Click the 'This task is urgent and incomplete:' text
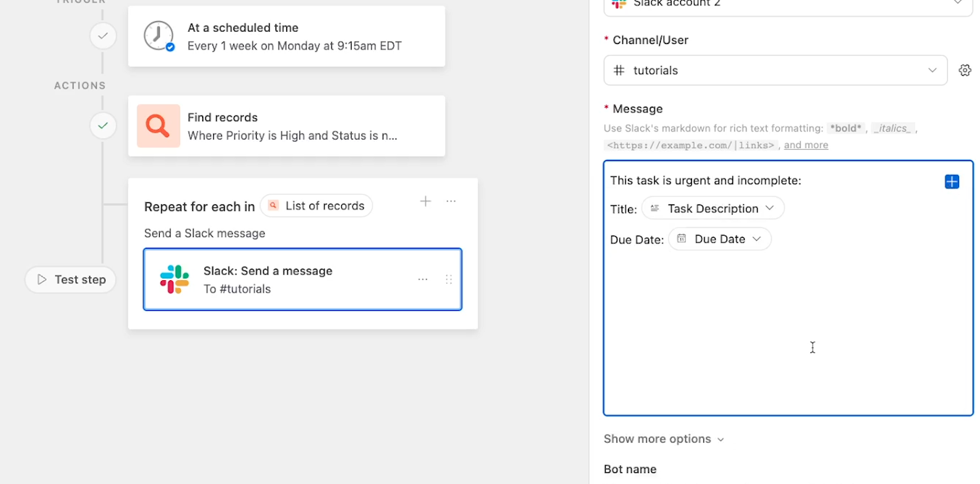The height and width of the screenshot is (484, 980). (x=706, y=181)
